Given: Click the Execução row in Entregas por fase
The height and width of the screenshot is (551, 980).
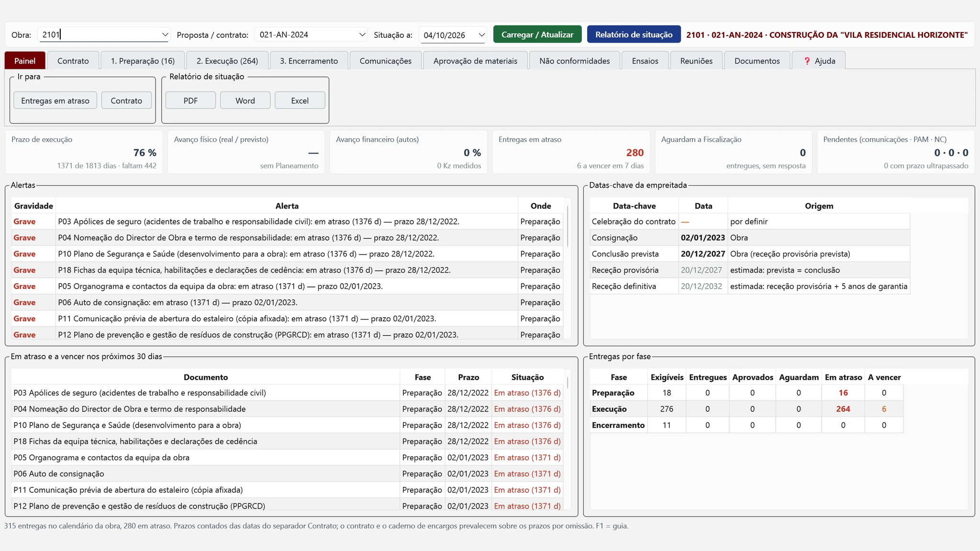Looking at the screenshot, I should click(x=746, y=409).
